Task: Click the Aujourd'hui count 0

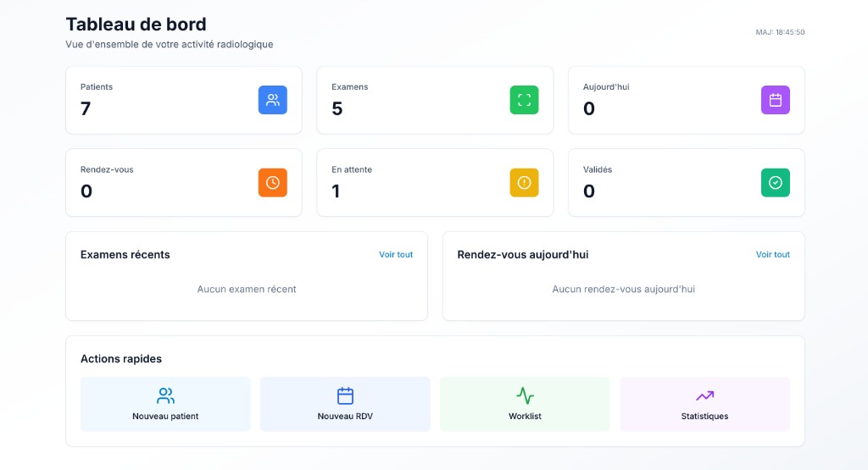Action: click(x=589, y=108)
